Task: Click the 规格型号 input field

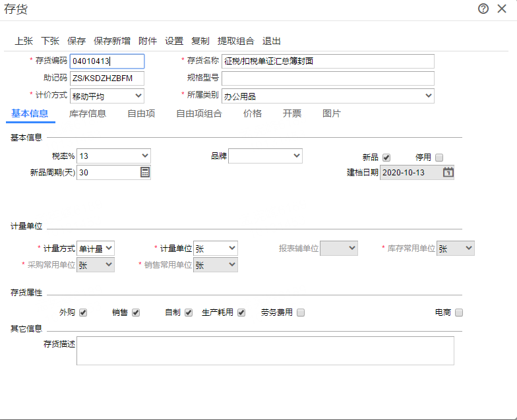Action: [328, 78]
